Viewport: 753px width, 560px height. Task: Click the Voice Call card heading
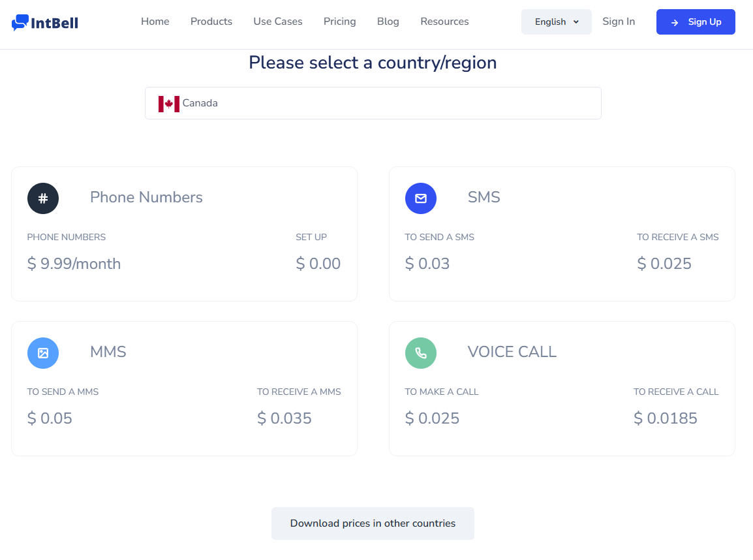pos(512,352)
